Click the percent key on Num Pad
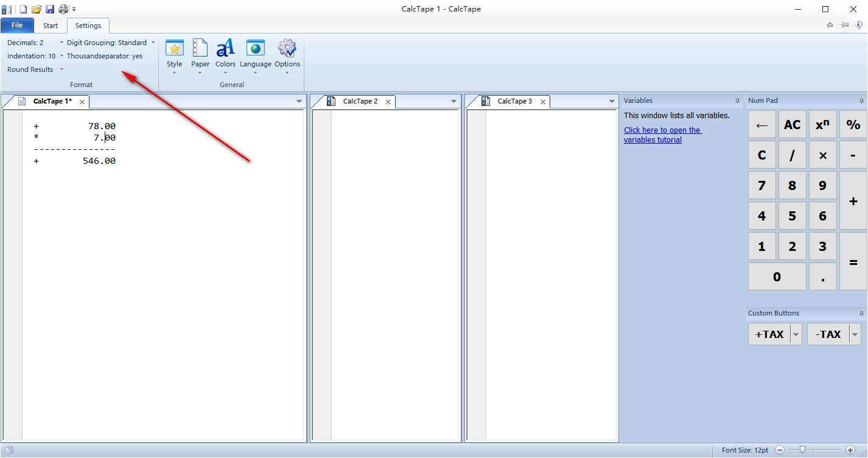 coord(853,125)
